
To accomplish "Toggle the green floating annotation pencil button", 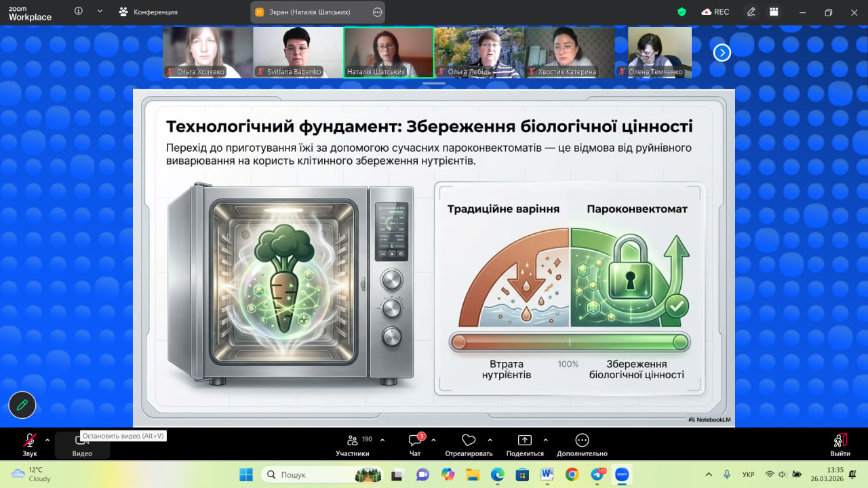I will point(22,405).
